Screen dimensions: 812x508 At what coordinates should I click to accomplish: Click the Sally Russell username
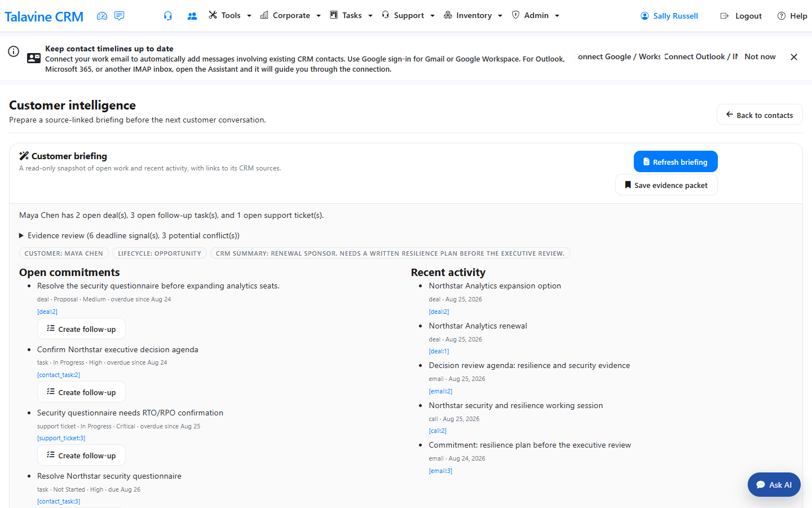coord(676,16)
